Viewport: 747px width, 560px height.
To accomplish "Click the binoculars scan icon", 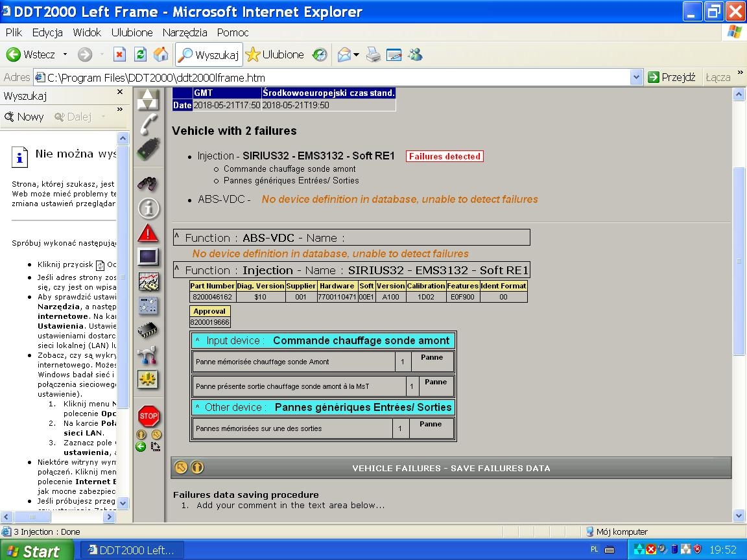I will tap(148, 183).
